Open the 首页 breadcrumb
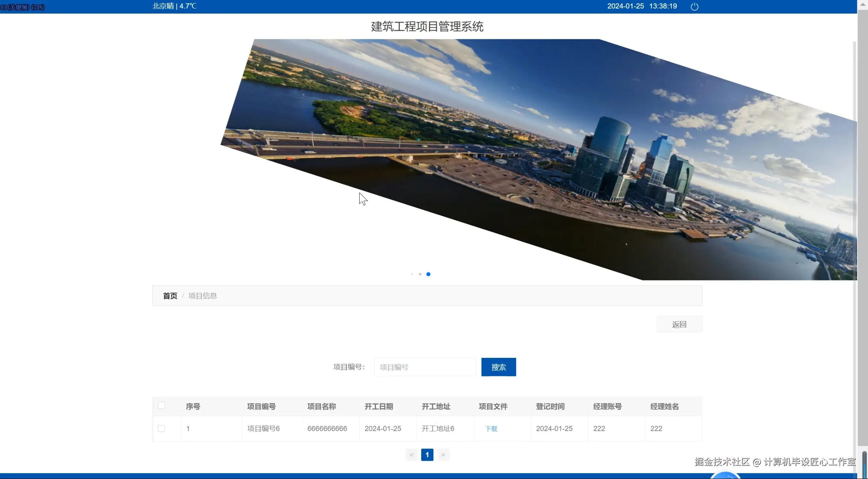 (170, 296)
